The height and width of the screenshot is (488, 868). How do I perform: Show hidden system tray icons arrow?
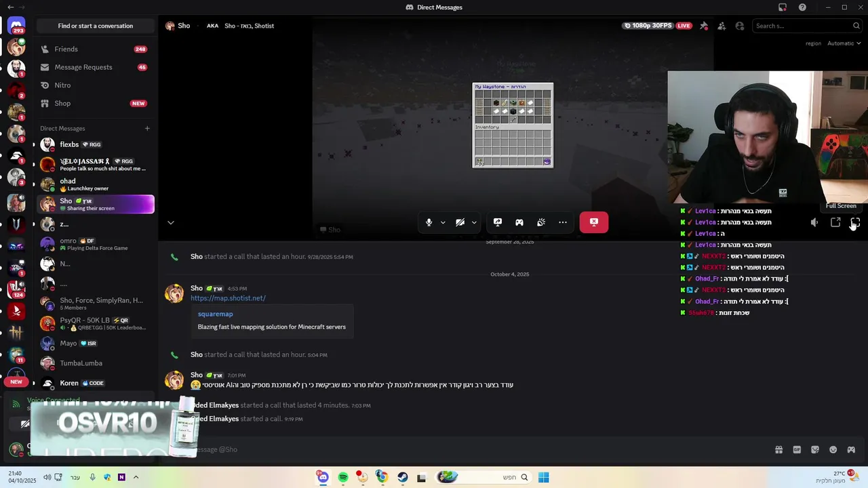coord(136,477)
